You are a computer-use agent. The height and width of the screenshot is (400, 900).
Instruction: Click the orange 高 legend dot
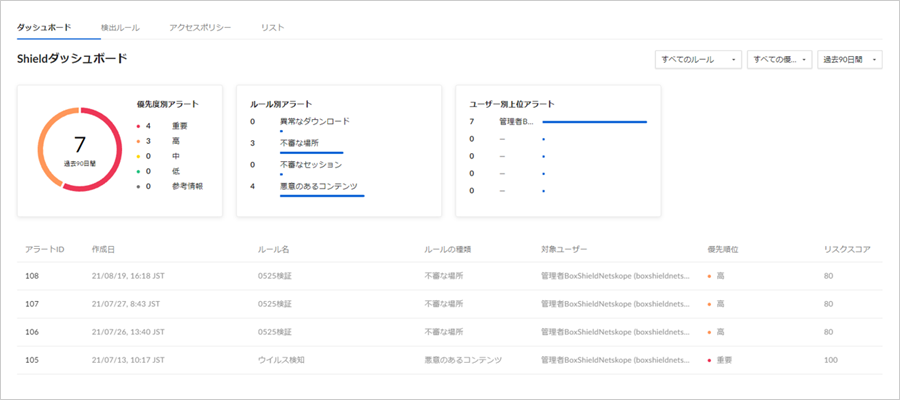point(137,141)
